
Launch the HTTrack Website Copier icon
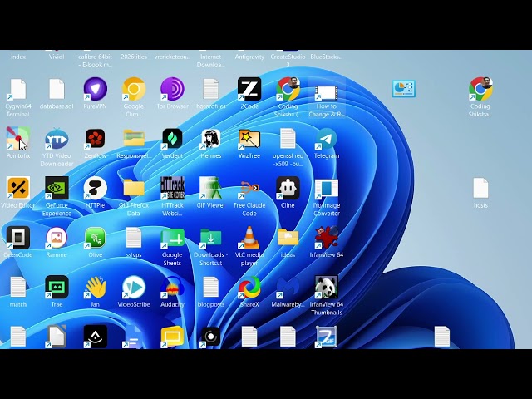click(172, 189)
